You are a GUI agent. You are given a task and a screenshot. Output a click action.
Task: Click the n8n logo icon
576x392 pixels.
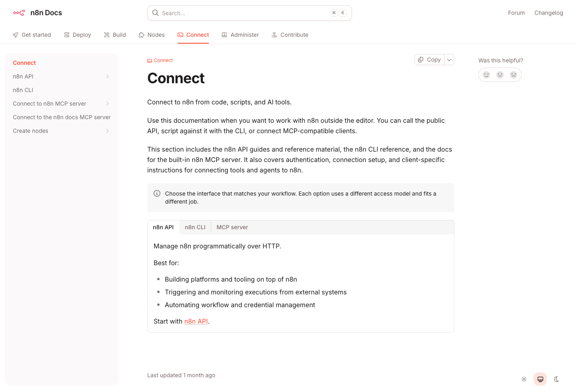(x=19, y=13)
